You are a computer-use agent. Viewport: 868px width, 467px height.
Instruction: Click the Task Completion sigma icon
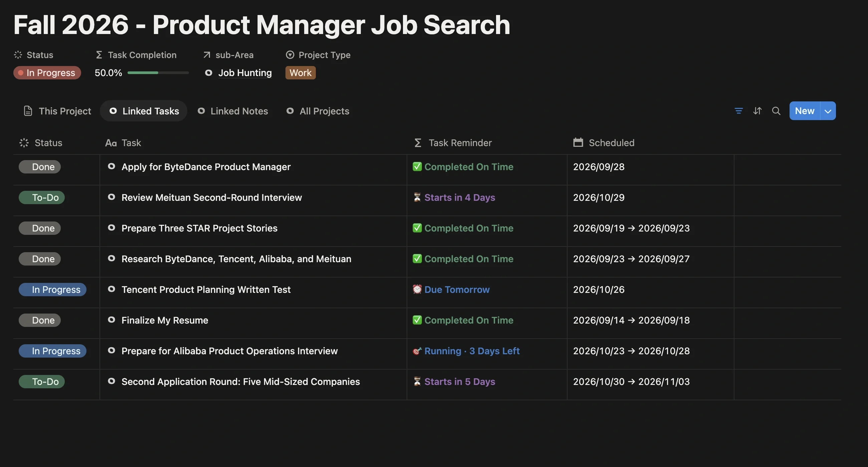click(99, 55)
